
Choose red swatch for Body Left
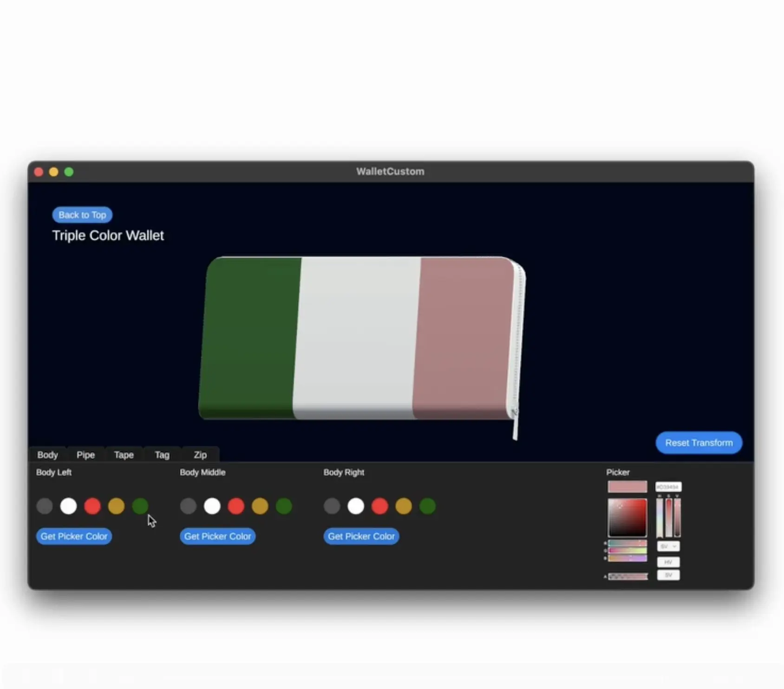[x=92, y=506]
